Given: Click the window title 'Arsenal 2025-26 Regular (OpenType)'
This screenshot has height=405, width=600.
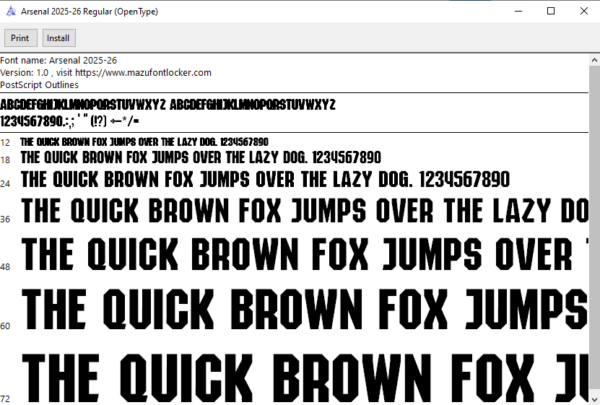Looking at the screenshot, I should 89,11.
